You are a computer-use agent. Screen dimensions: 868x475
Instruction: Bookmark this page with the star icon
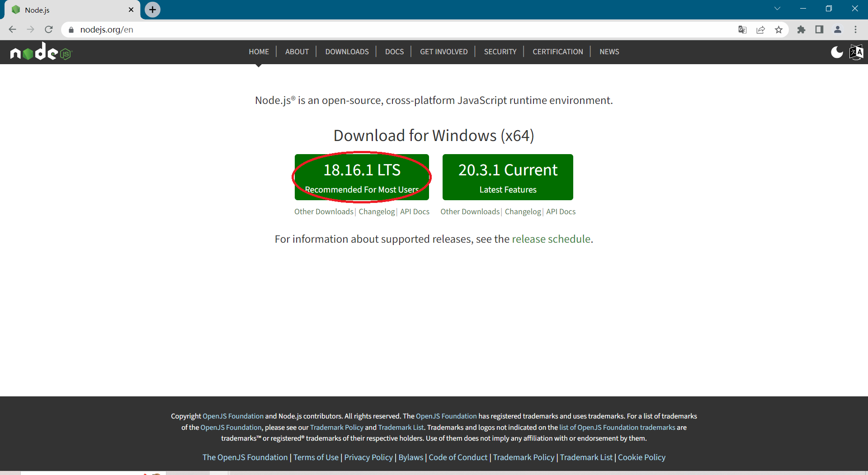(x=778, y=30)
